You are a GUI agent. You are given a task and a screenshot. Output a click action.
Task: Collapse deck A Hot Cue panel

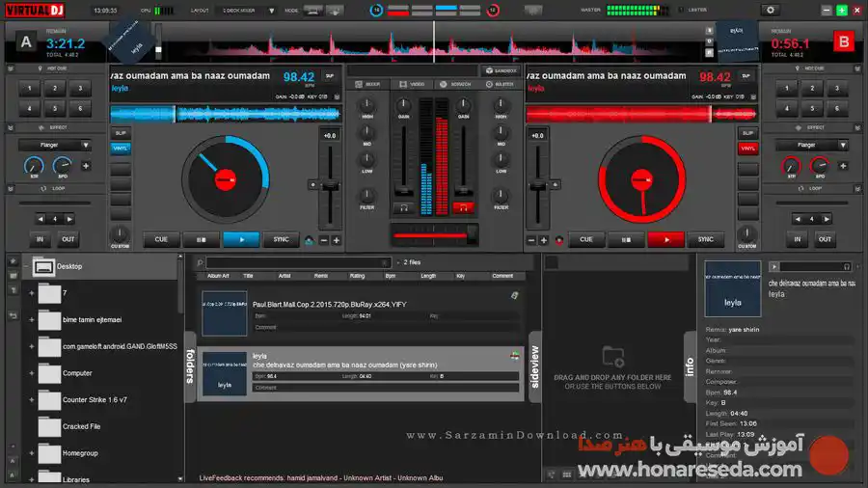coord(11,68)
